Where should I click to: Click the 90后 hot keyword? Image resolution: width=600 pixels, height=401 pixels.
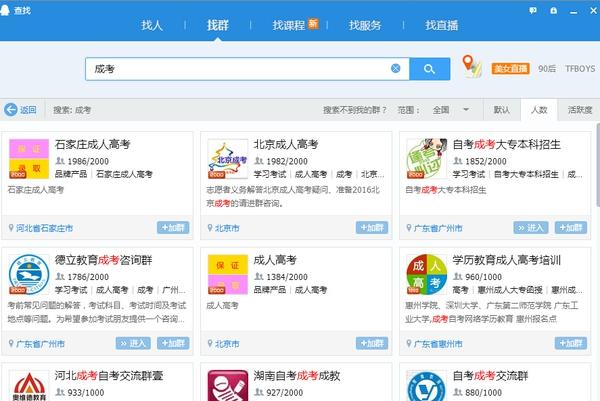(x=547, y=69)
